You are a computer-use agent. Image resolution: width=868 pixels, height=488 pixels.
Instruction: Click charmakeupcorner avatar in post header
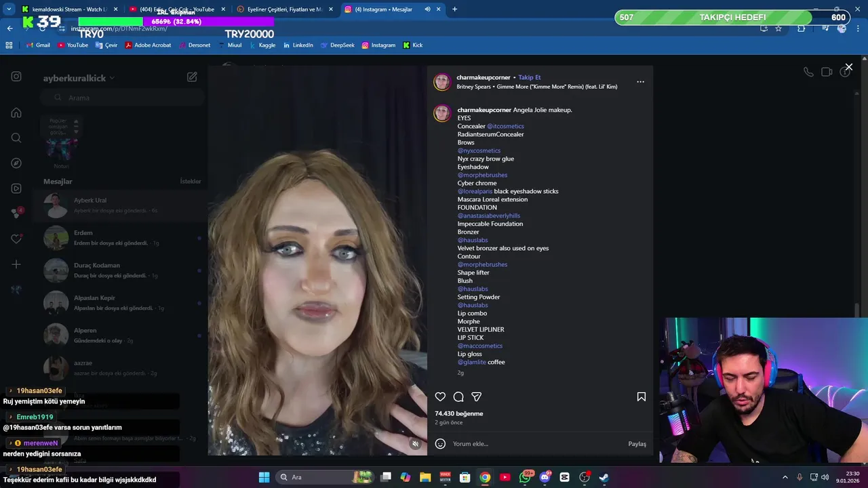click(x=442, y=82)
